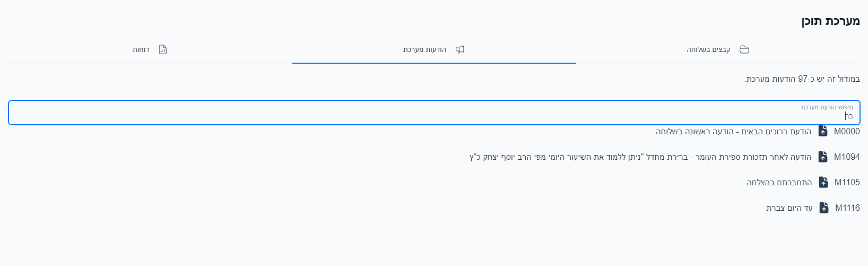Viewport: 868px width, 266px height.
Task: Click the folder icon on the קבצים בשלוחה tab
Action: click(744, 49)
